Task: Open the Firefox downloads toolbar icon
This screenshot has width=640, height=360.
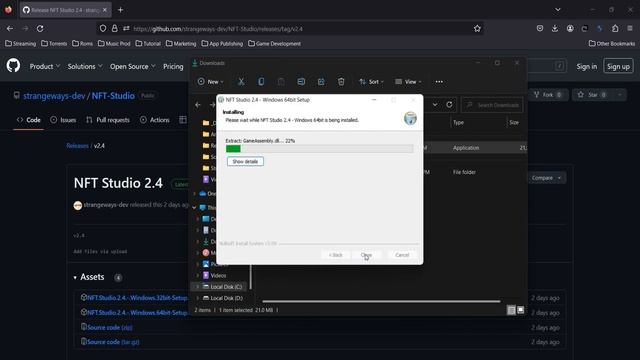Action: pos(555,29)
